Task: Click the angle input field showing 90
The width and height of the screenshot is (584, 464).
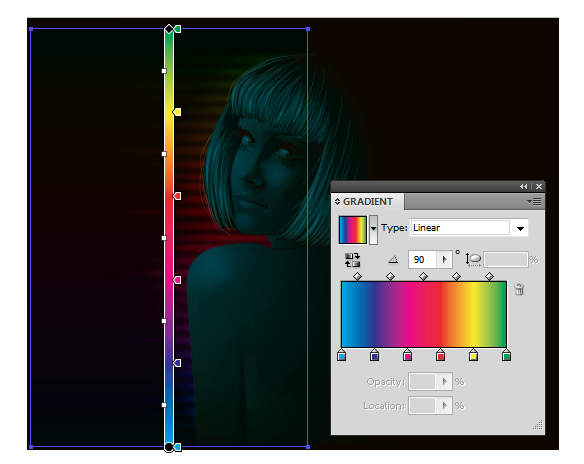Action: coord(423,260)
